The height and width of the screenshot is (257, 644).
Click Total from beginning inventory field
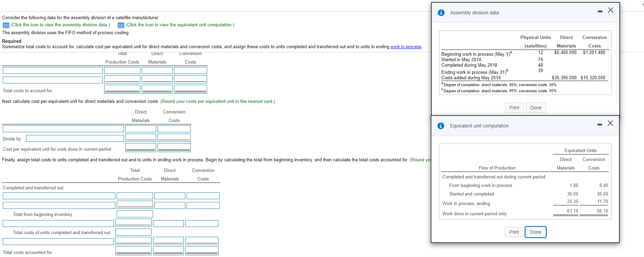135,214
